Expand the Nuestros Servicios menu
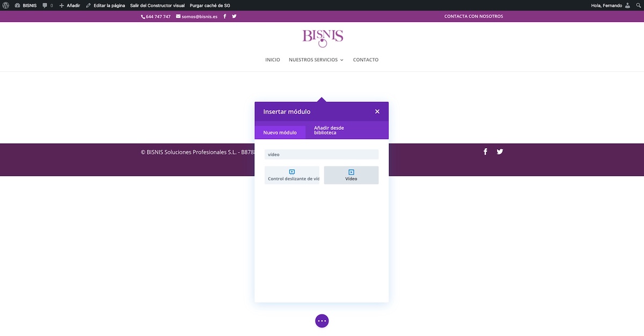The image size is (644, 336). pos(316,60)
